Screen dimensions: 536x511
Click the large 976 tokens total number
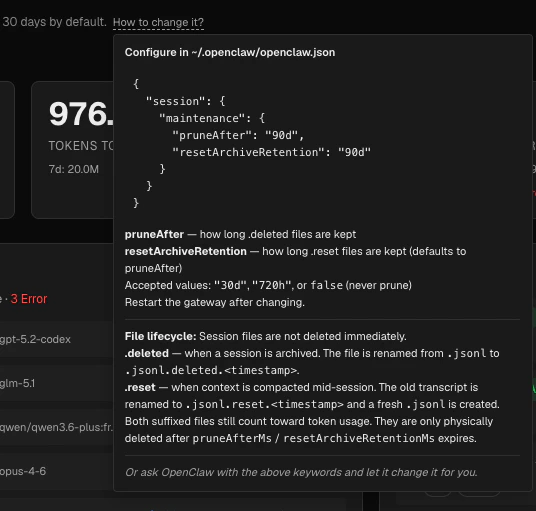[x=81, y=114]
